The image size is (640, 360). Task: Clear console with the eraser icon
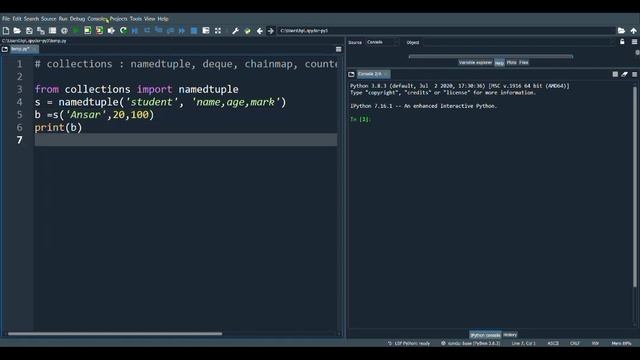coord(624,74)
